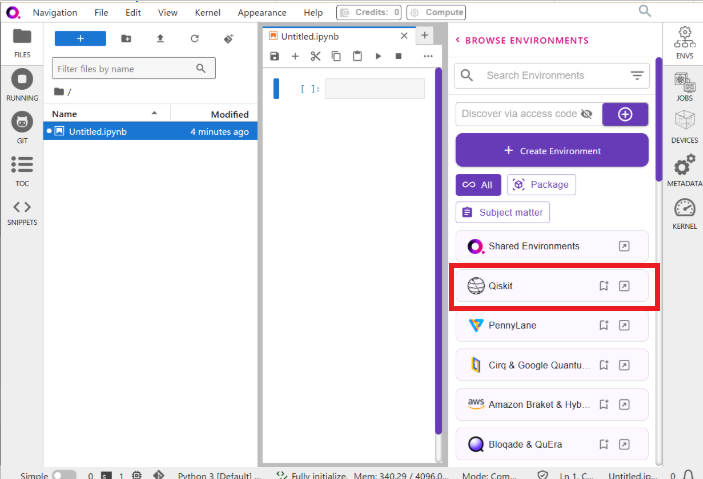Select the All environments filter
Viewport: 703px width, 479px height.
478,185
